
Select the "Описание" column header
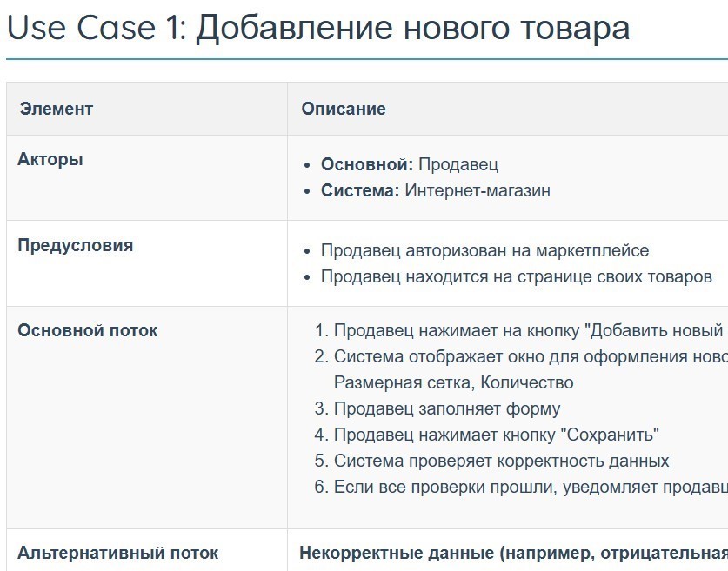pyautogui.click(x=344, y=109)
